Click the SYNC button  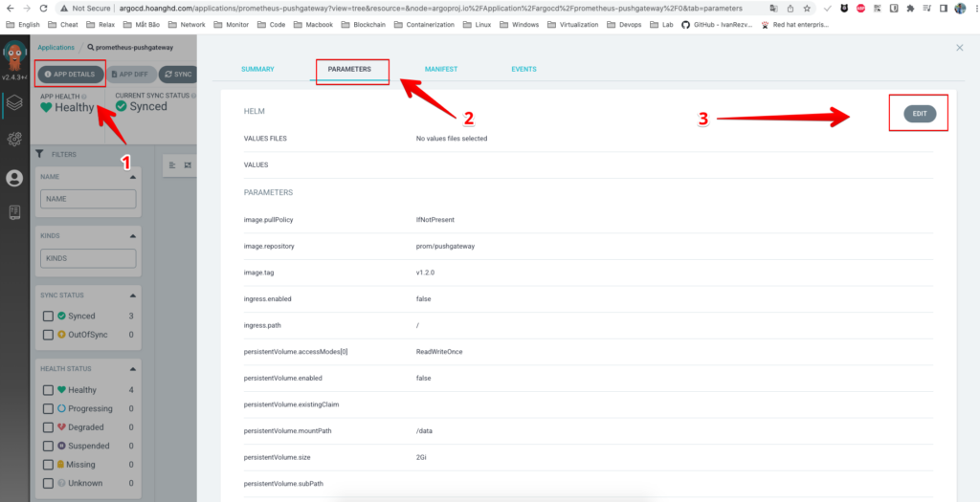pos(179,75)
